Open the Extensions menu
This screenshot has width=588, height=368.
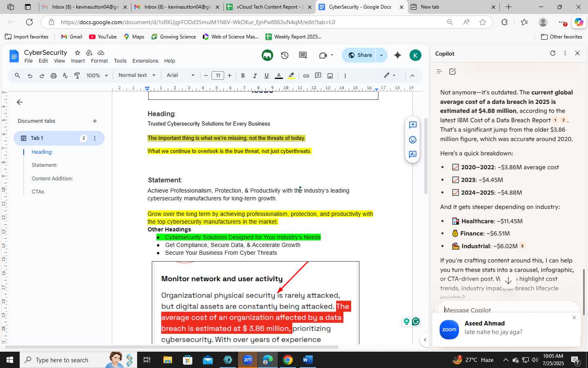[145, 61]
